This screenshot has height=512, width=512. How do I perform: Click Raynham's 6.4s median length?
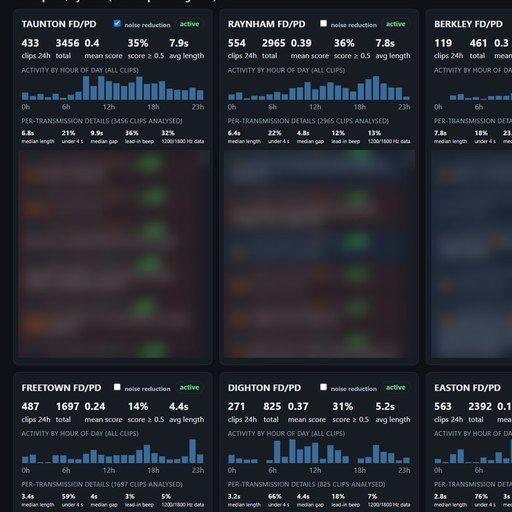pyautogui.click(x=234, y=133)
